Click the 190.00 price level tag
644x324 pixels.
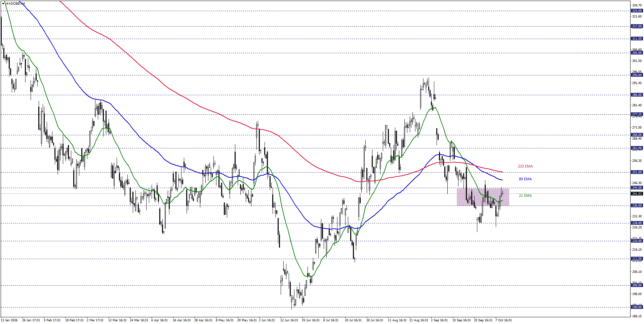coord(637,307)
